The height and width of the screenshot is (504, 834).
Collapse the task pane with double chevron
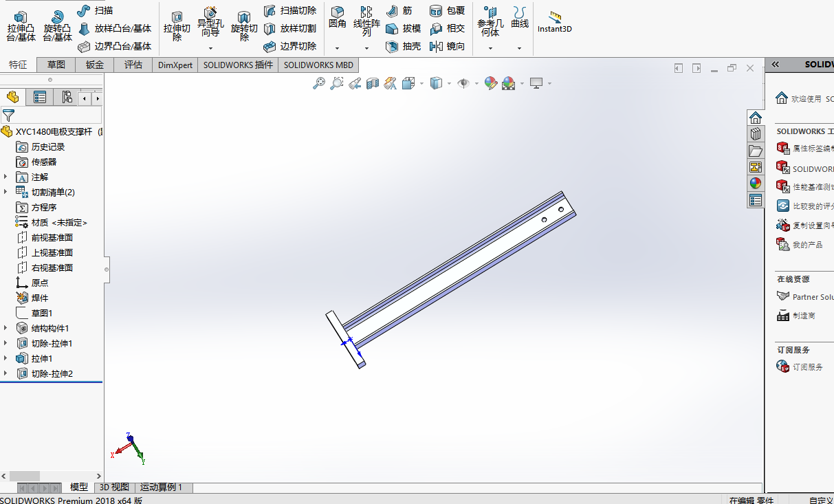[x=775, y=64]
